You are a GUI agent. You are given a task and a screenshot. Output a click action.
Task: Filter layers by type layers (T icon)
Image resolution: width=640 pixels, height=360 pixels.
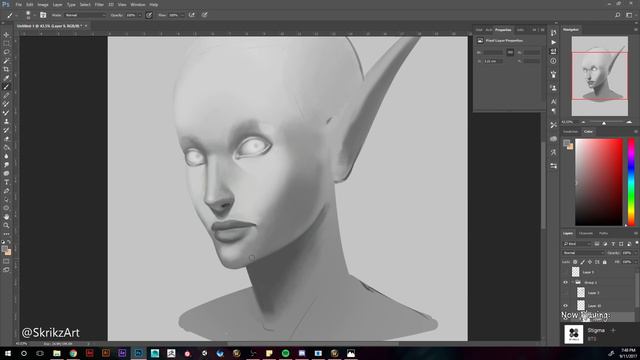(x=613, y=244)
